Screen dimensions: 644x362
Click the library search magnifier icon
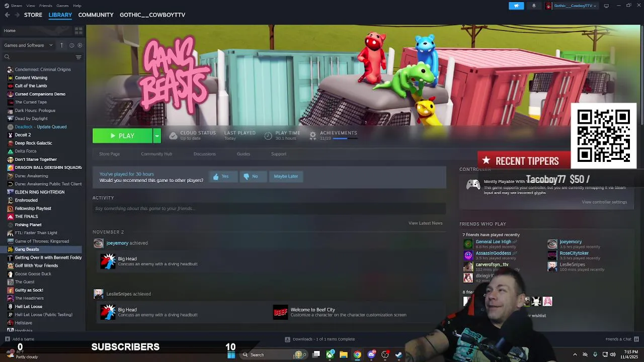click(7, 57)
